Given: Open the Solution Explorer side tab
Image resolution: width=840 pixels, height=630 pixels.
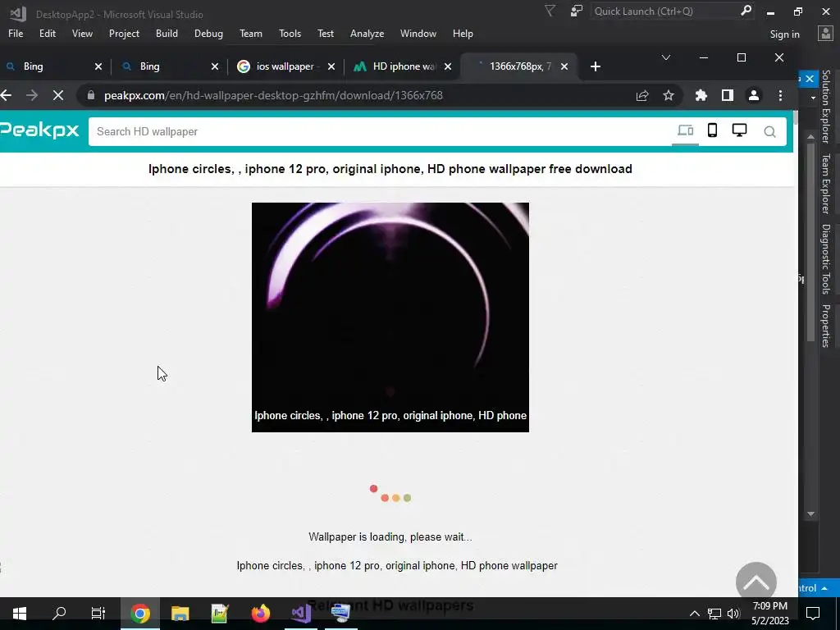Looking at the screenshot, I should (x=825, y=107).
